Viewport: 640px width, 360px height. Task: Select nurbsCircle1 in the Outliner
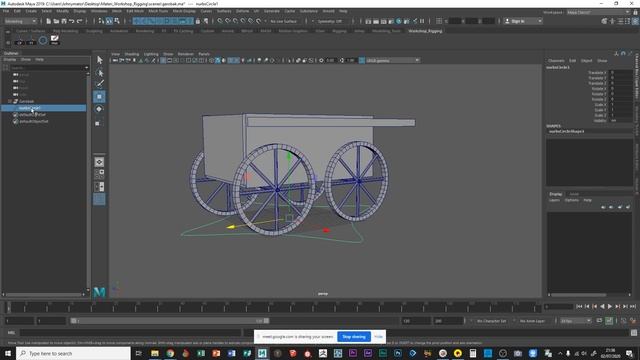44,108
